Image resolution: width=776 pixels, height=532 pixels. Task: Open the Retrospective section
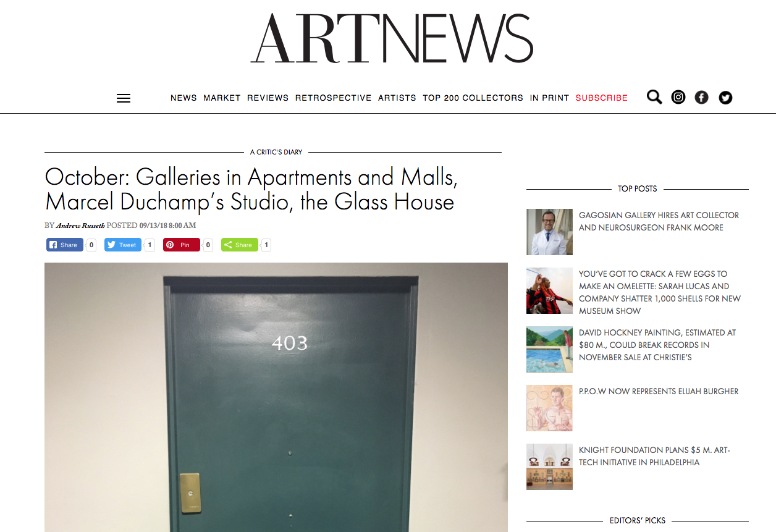(x=333, y=98)
